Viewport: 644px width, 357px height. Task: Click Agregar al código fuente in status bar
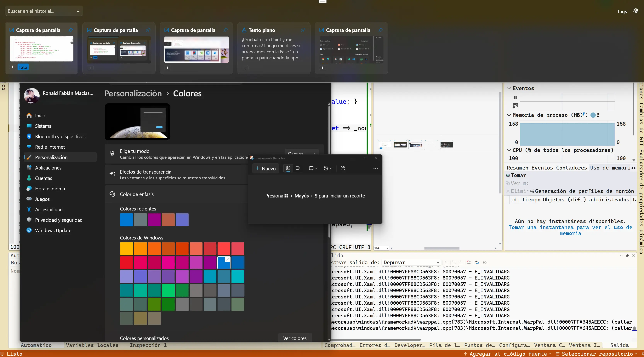click(x=508, y=354)
